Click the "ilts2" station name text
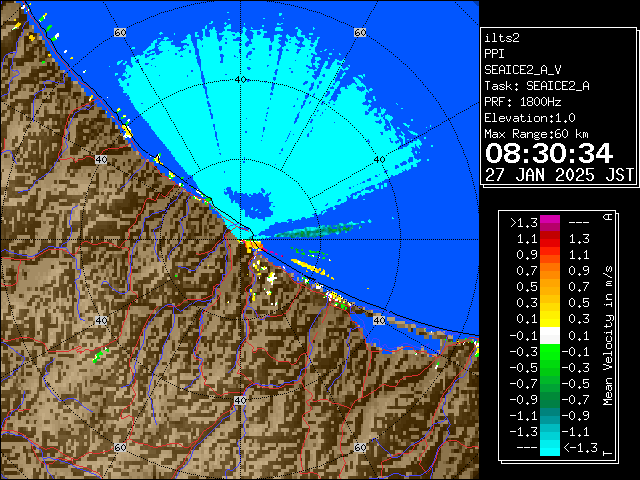Viewport: 640px width, 480px height. (502, 38)
